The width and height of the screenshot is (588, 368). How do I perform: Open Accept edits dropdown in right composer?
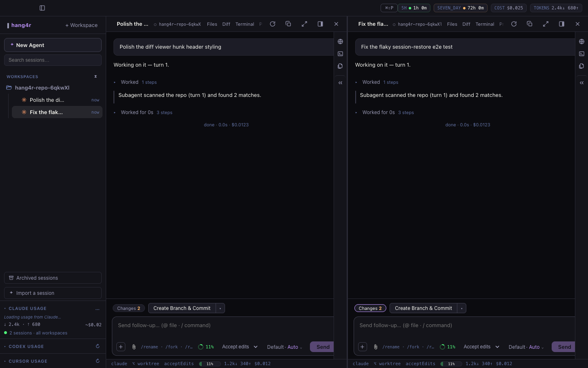coord(481,347)
